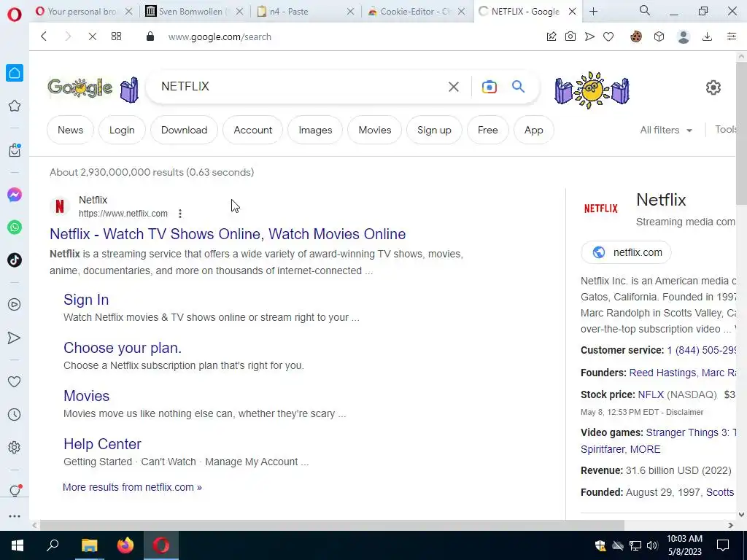Image resolution: width=747 pixels, height=560 pixels.
Task: Send the page to My Flow from the toolbar
Action: click(x=589, y=36)
